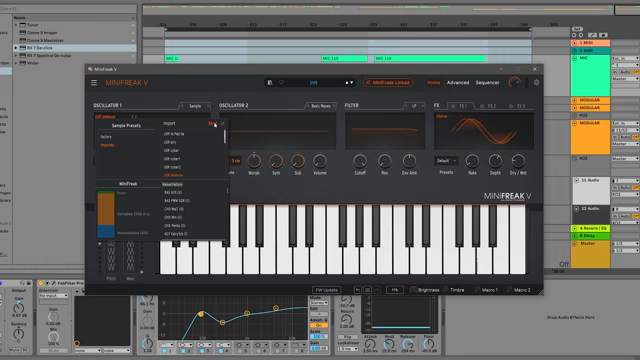This screenshot has height=360, width=640.
Task: Click the Init preset name field
Action: [x=313, y=82]
